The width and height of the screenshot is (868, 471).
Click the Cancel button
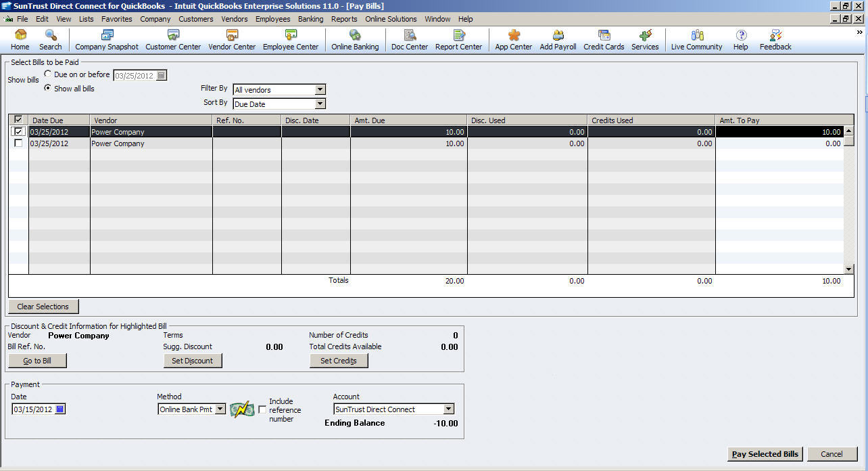click(832, 454)
